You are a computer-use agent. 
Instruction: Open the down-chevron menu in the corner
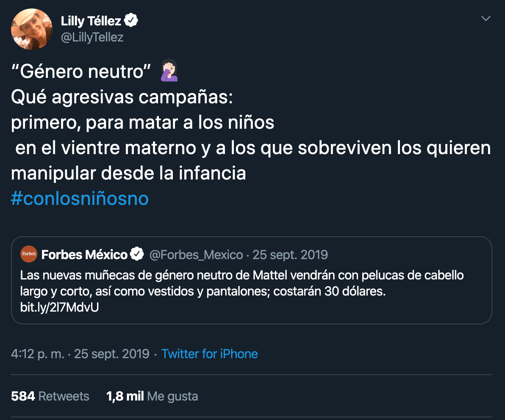(x=486, y=19)
